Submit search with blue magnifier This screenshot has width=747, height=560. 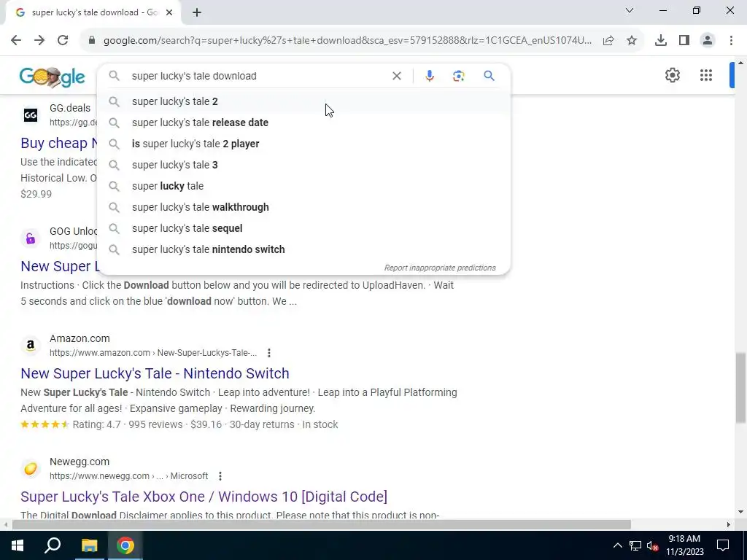(x=489, y=76)
